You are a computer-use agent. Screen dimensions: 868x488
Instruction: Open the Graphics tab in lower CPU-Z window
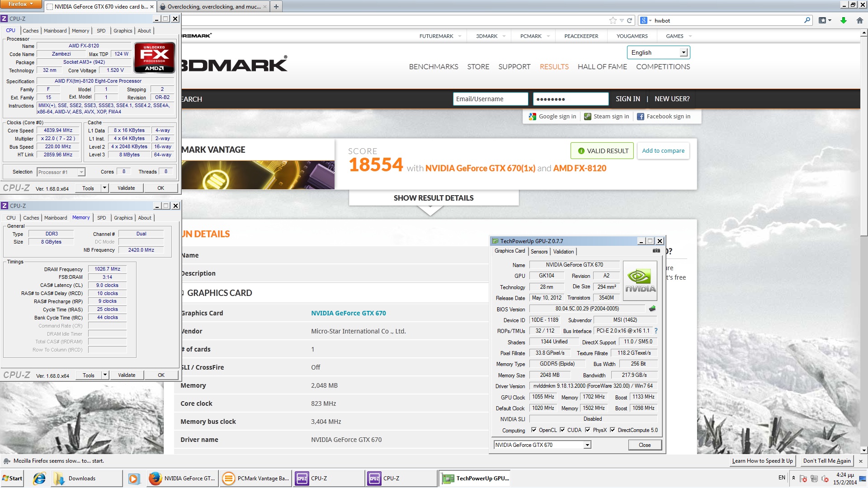[x=123, y=218]
